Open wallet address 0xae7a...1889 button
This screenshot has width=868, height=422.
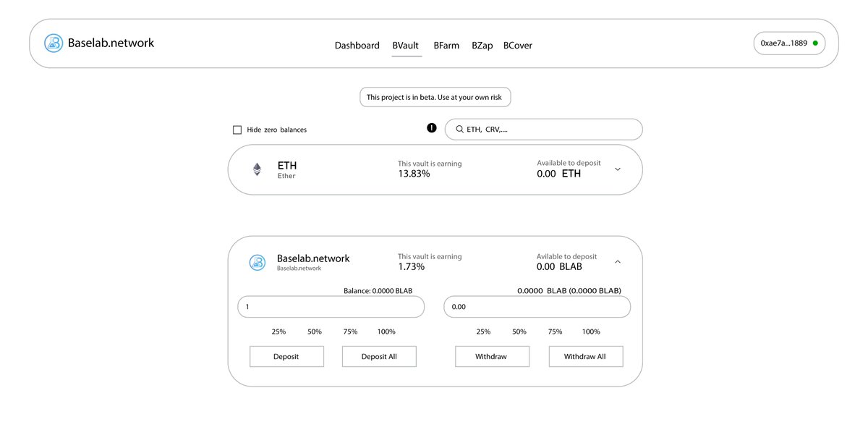789,43
